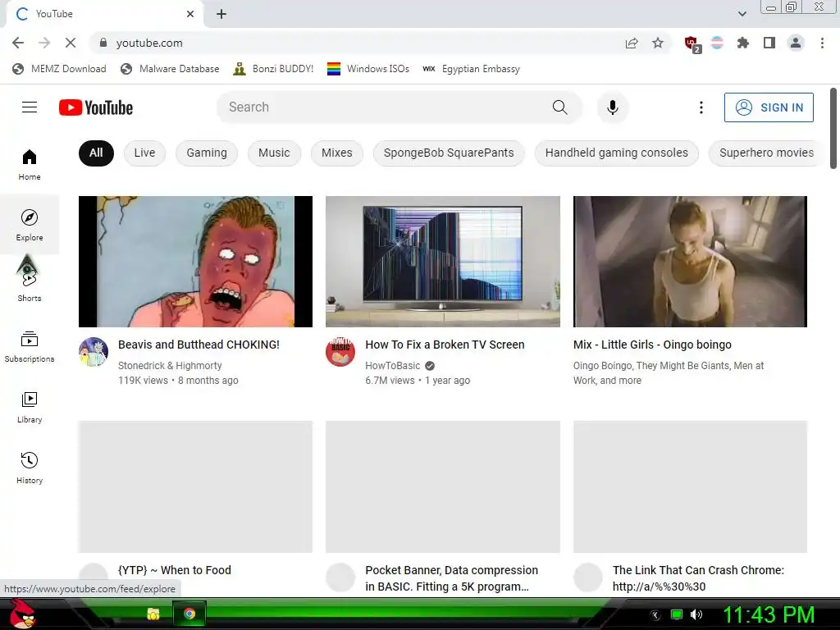Open Bonzi BUDDY! bookmark
This screenshot has width=840, height=630.
[x=273, y=69]
